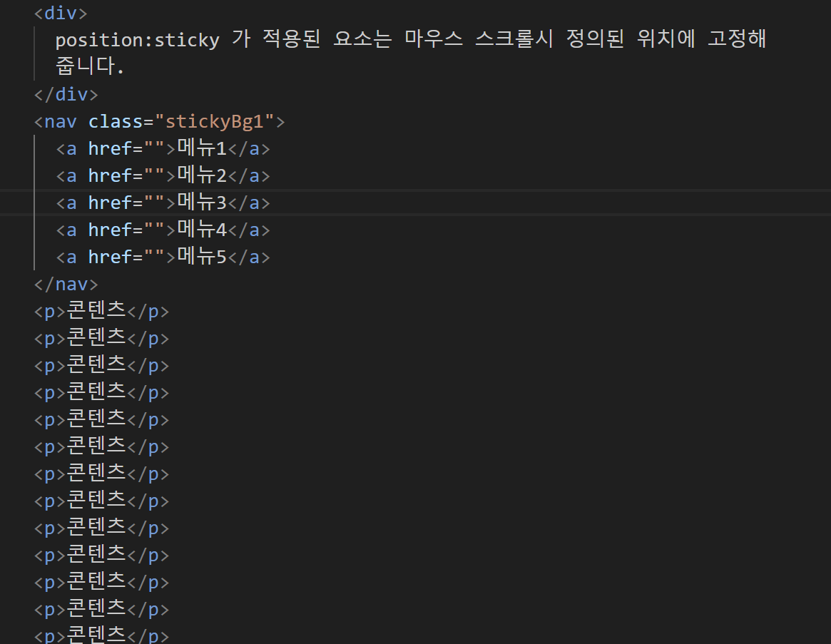Select the "stickyBg1" string value

pos(214,121)
